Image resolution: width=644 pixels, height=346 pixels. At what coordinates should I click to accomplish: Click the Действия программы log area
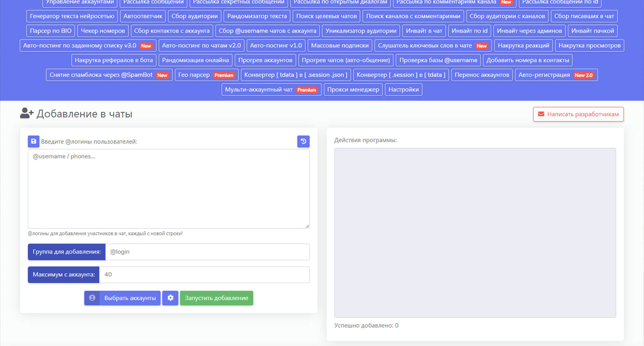475,232
